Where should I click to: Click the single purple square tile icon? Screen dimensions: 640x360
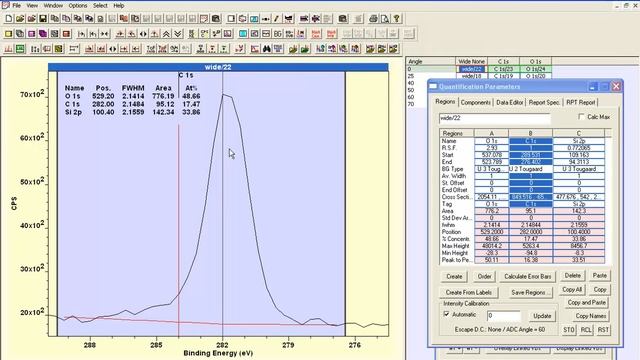[31, 34]
